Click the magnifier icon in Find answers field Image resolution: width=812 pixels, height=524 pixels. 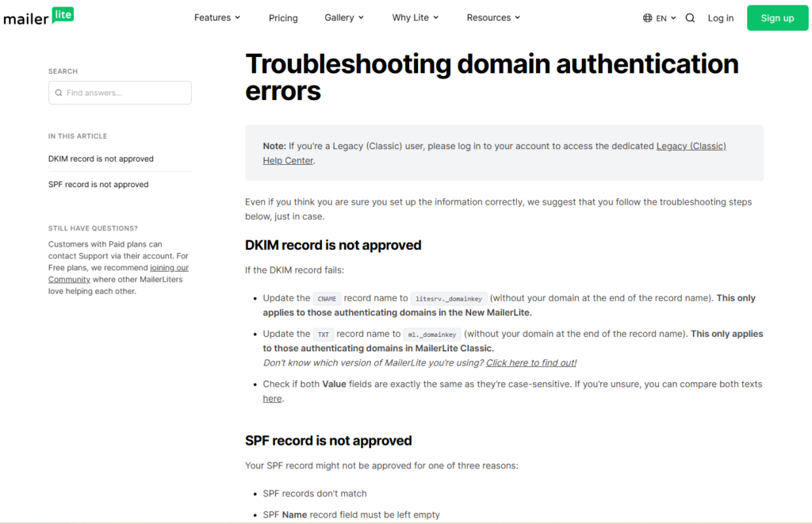(x=59, y=93)
